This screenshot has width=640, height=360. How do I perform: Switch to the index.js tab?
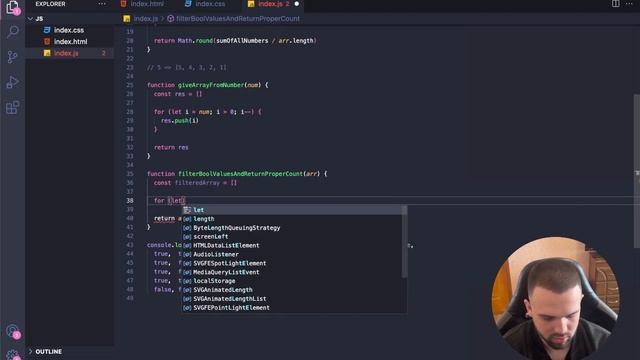point(273,4)
